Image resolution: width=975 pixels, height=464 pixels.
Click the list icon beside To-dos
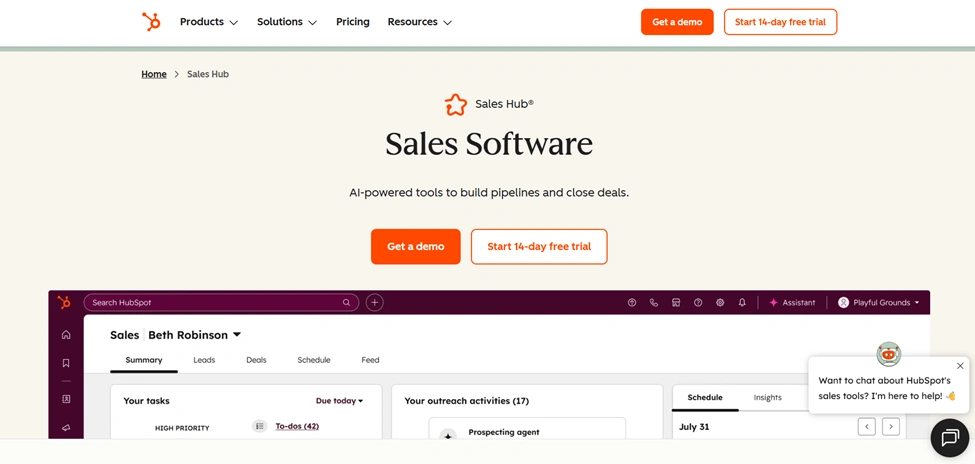[x=260, y=426]
